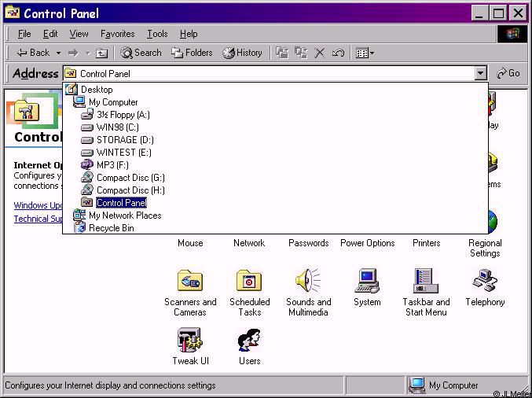Open the Tools menu
532x398 pixels.
coord(157,34)
